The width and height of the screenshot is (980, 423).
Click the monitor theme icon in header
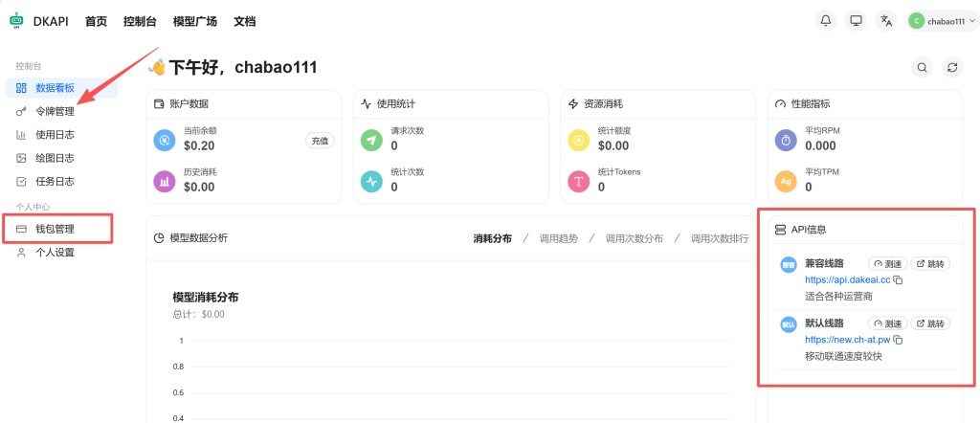tap(856, 21)
